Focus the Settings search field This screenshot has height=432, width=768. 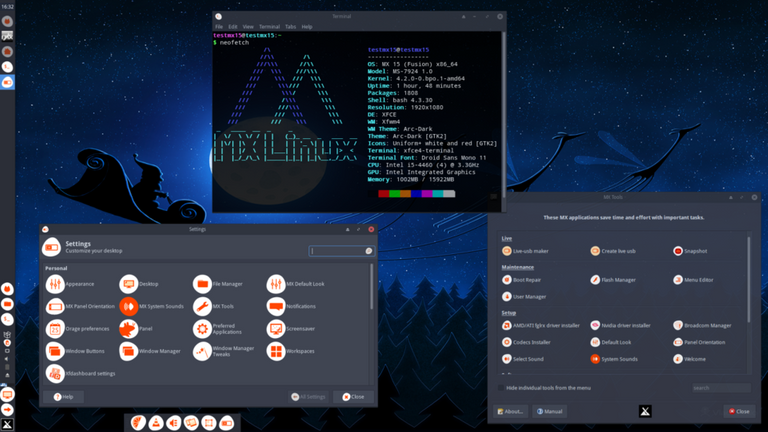click(x=342, y=251)
